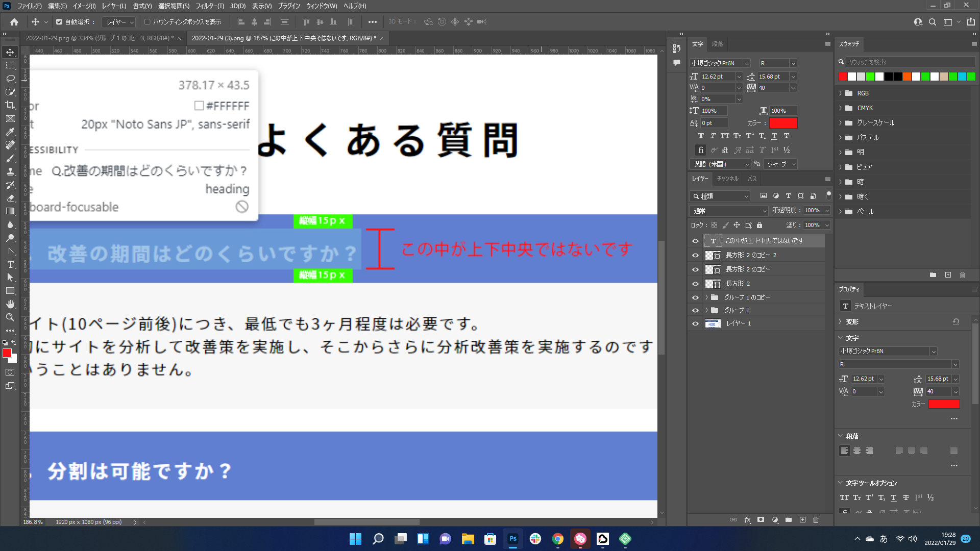The width and height of the screenshot is (980, 551).
Task: Enable バウンディングボックスを表示
Action: pyautogui.click(x=147, y=22)
